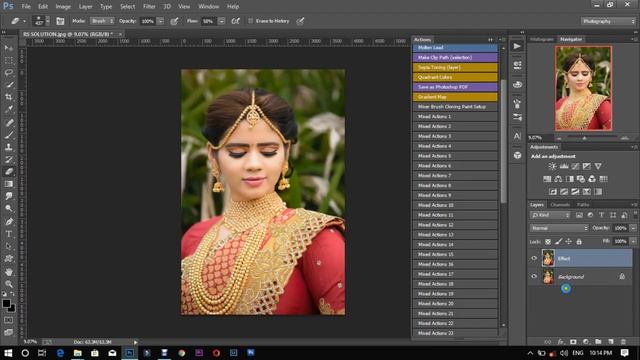Open the Image menu

click(x=63, y=7)
